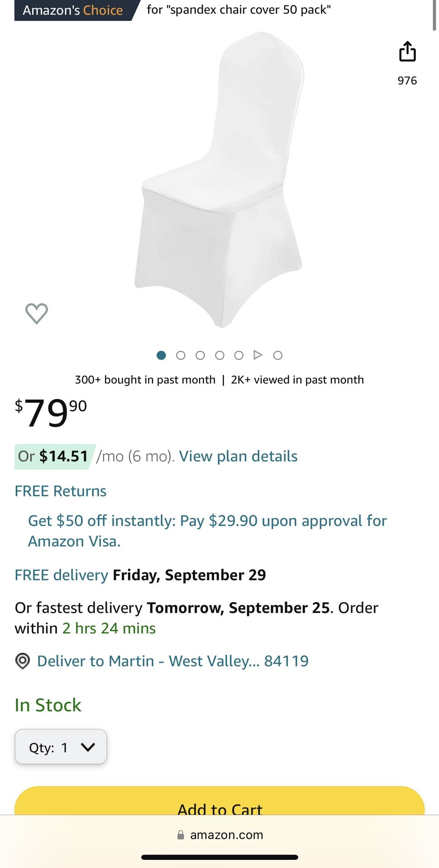Open the Qty: 1 quantity dropdown
This screenshot has width=439, height=868.
tap(61, 747)
